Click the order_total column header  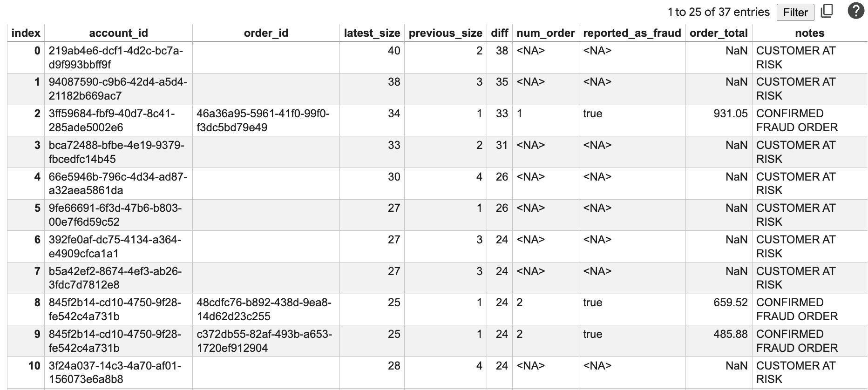(718, 33)
